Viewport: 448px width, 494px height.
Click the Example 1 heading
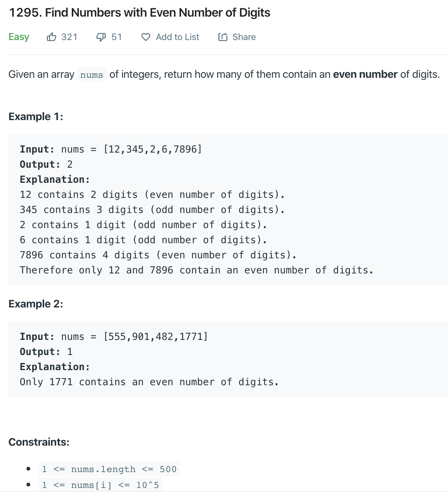point(36,116)
